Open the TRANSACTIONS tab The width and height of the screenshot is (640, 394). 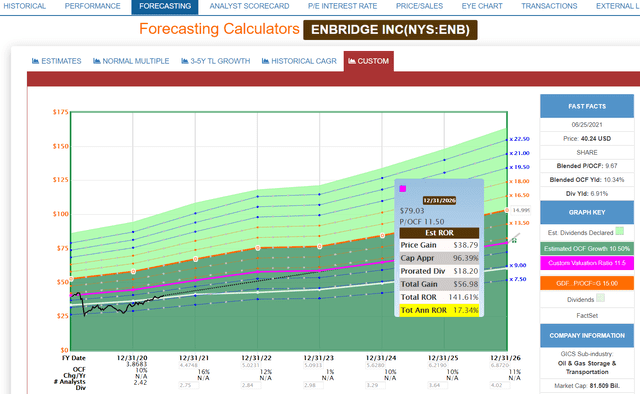[x=549, y=6]
